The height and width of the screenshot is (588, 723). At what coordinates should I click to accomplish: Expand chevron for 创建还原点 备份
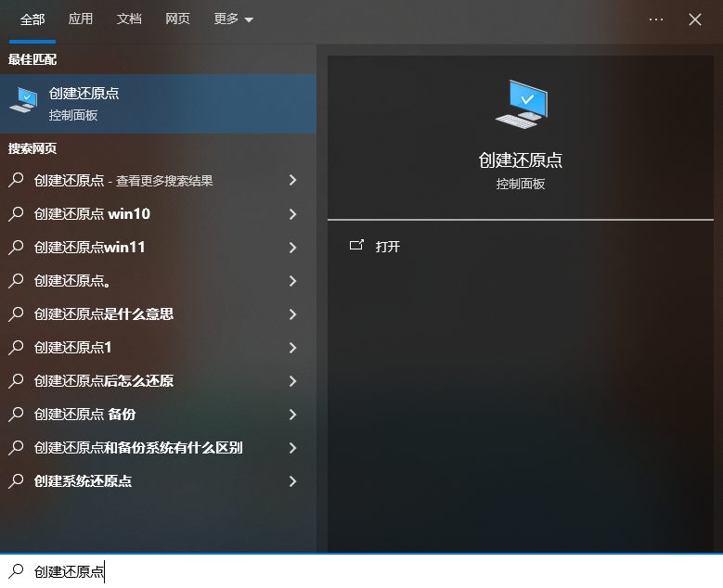click(x=292, y=415)
